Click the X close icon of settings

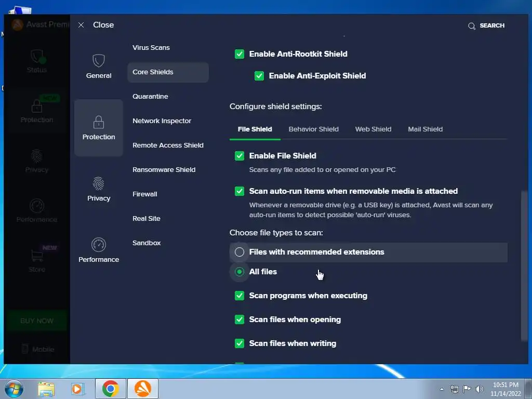pos(81,25)
